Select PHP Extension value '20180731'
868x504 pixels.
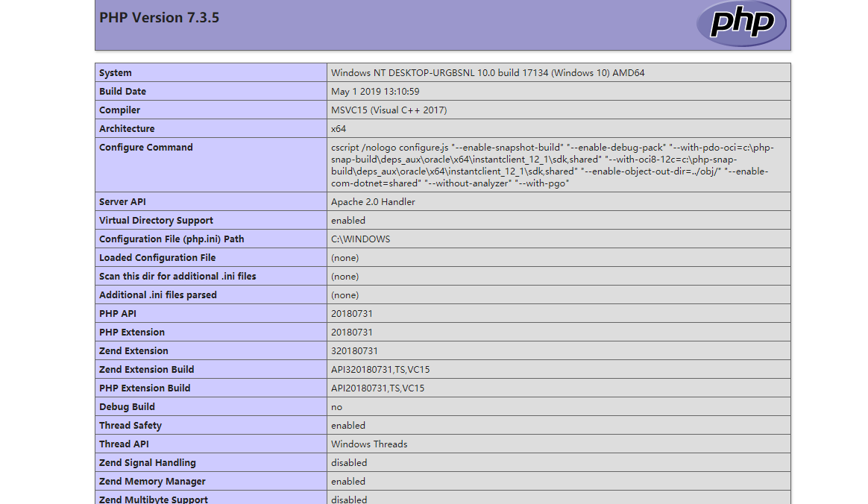pyautogui.click(x=351, y=332)
